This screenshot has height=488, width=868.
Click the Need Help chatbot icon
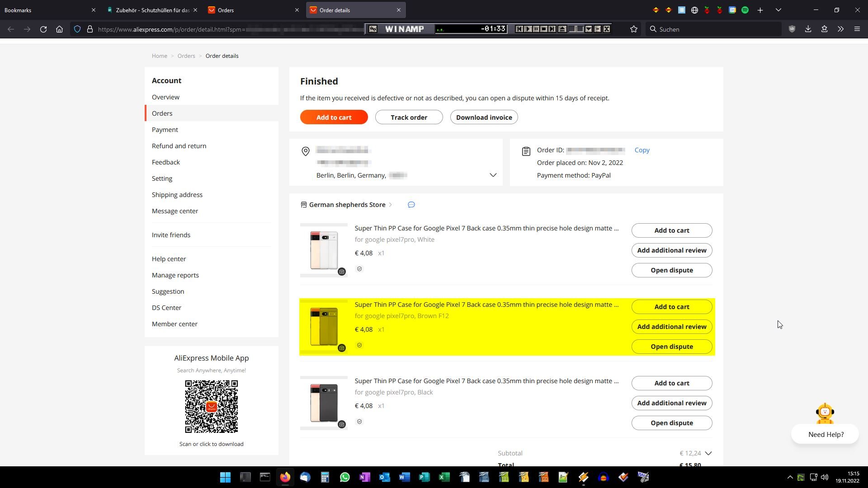point(825,413)
